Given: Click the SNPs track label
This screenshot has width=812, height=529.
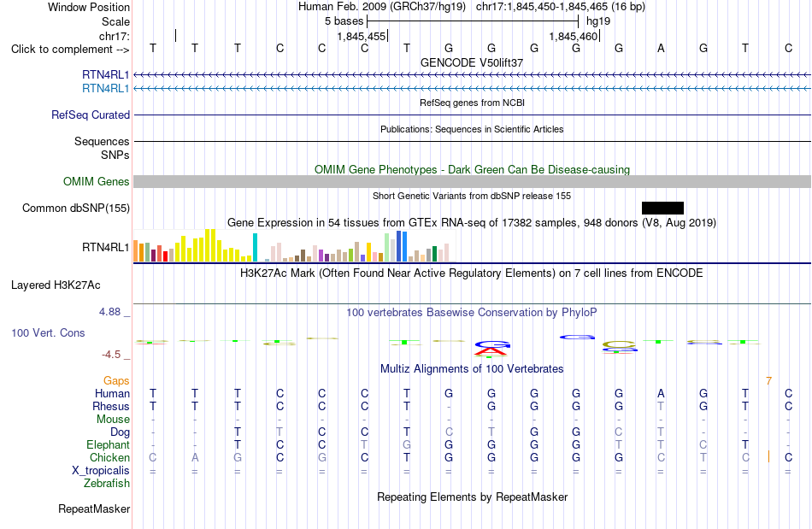Looking at the screenshot, I should (115, 155).
